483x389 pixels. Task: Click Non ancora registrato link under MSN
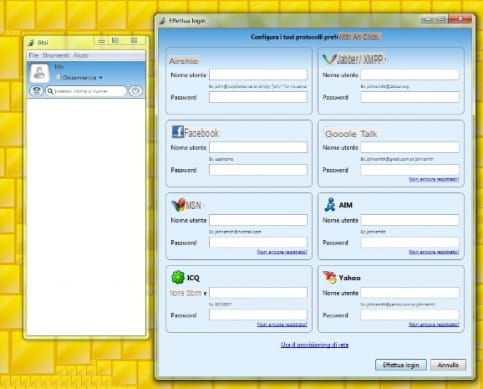(282, 252)
